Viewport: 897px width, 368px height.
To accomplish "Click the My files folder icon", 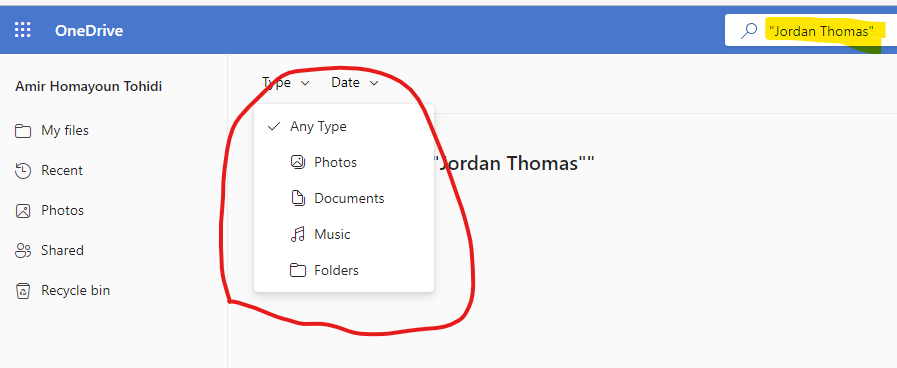I will click(23, 131).
